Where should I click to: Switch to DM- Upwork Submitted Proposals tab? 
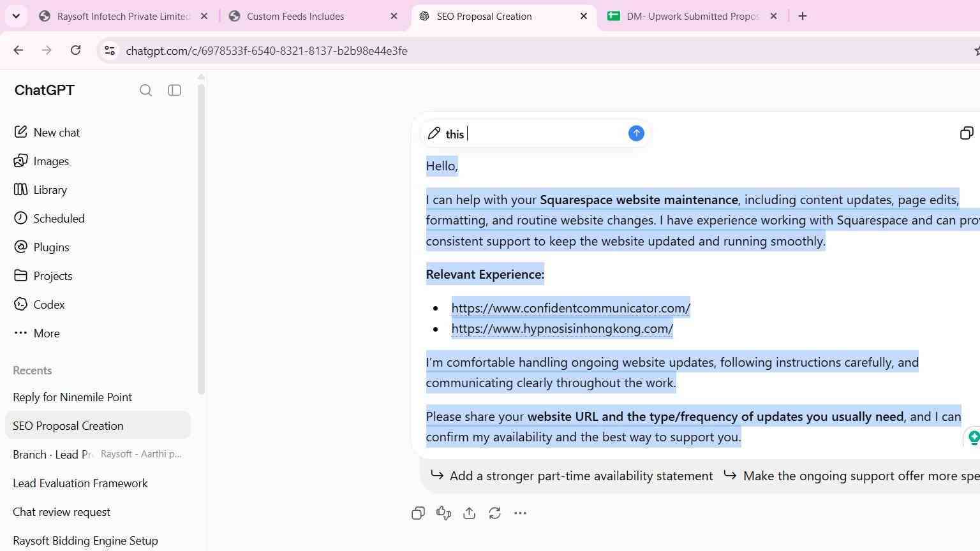[x=692, y=16]
